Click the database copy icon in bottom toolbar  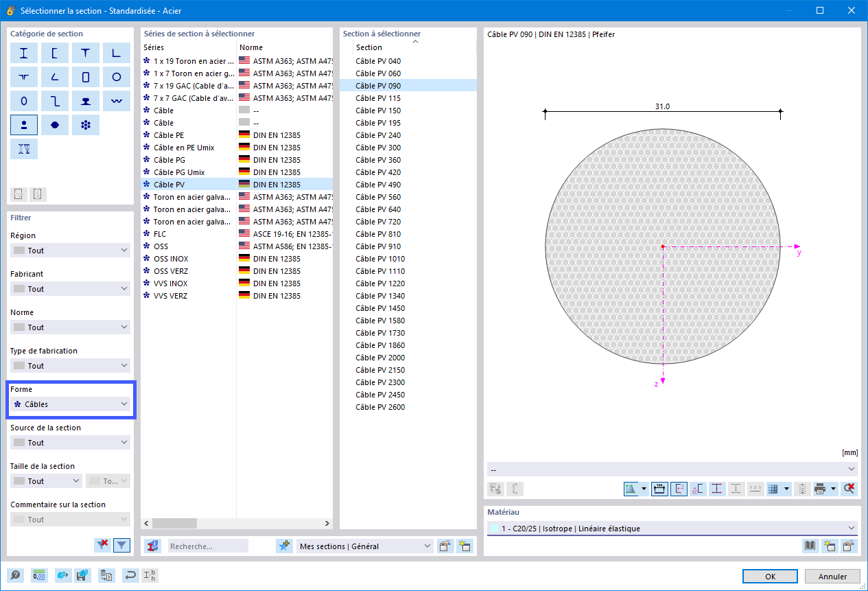click(x=106, y=575)
